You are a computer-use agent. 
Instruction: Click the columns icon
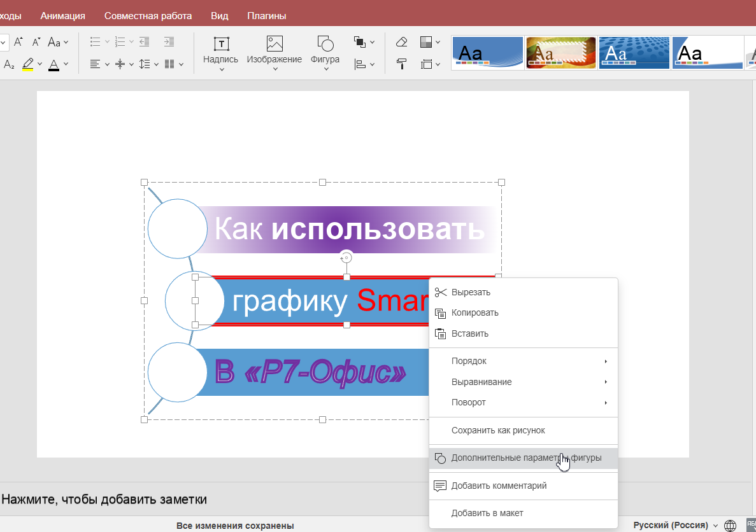(x=169, y=64)
